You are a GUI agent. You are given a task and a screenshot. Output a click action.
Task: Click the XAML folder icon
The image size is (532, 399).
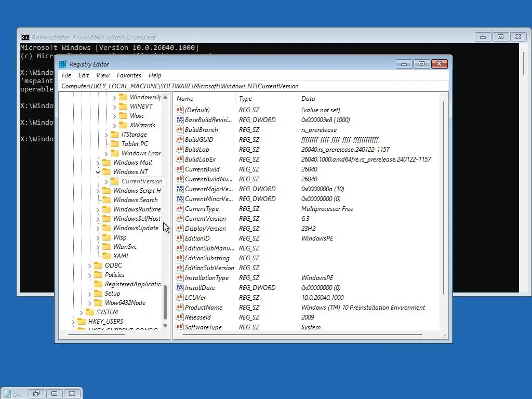[x=107, y=256]
